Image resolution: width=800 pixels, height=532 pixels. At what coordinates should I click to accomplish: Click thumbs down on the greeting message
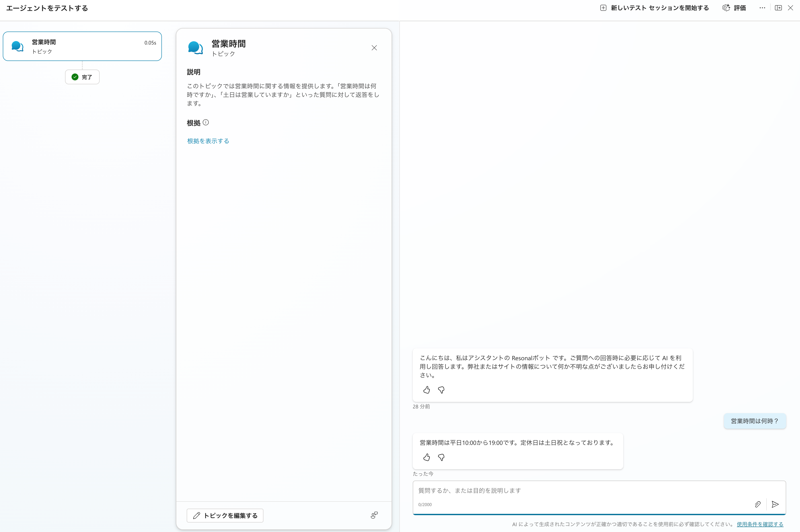pos(441,390)
